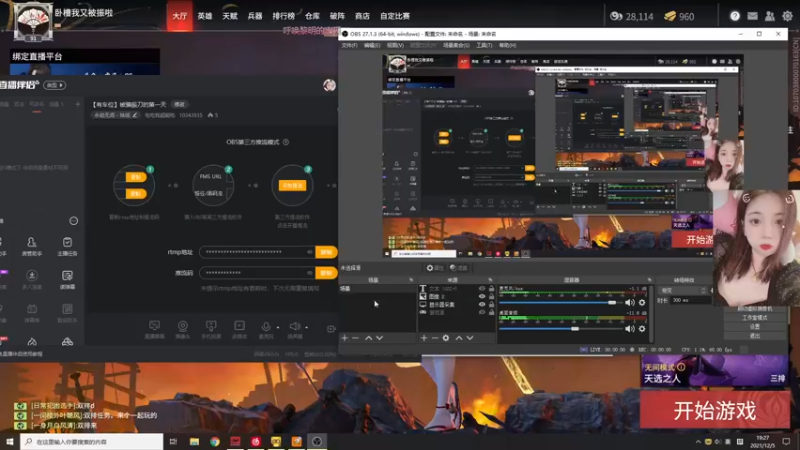Pop out the OBS Audio Mixer dock panel

click(649, 280)
